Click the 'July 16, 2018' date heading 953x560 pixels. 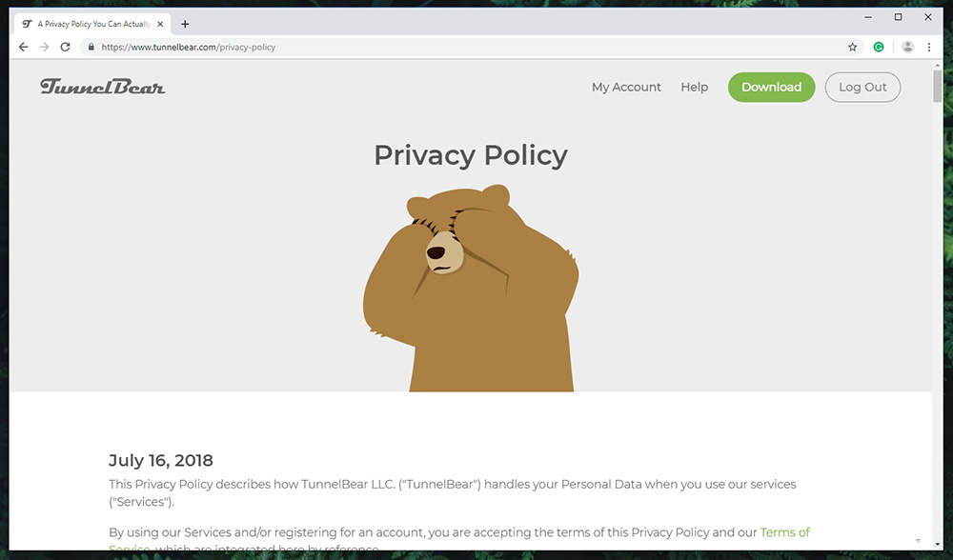[161, 460]
